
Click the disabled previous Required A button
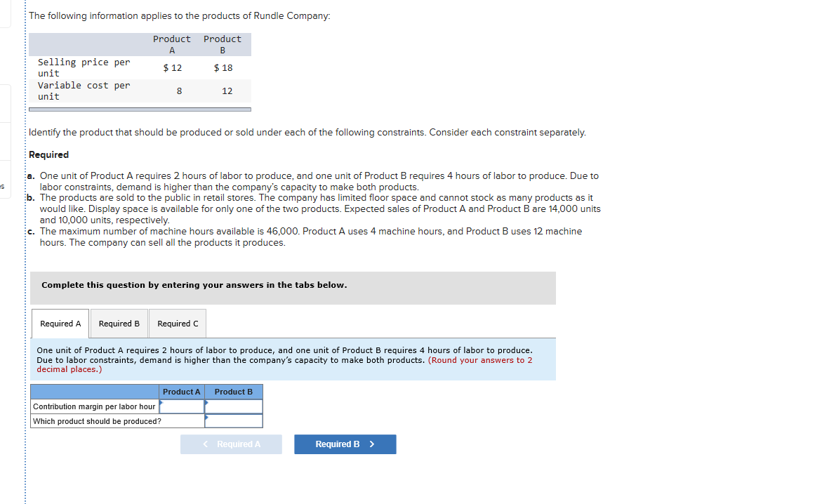pos(231,444)
